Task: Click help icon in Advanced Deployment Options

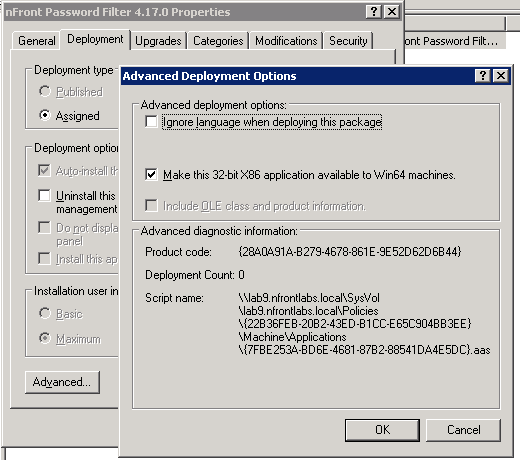Action: (x=483, y=76)
